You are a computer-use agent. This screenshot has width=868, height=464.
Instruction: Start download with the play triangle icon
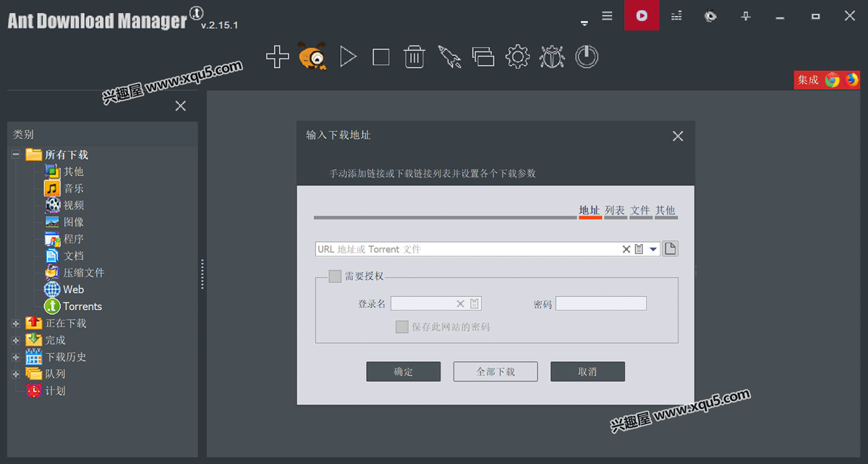pyautogui.click(x=348, y=56)
